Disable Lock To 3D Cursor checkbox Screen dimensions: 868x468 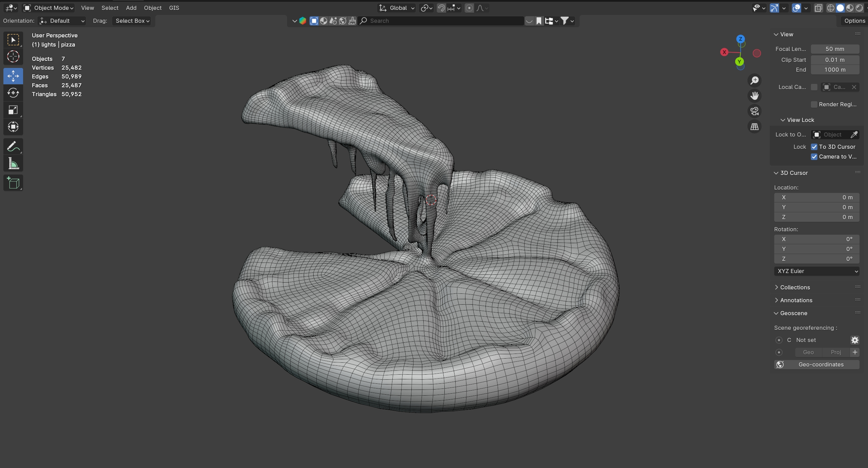coord(814,147)
